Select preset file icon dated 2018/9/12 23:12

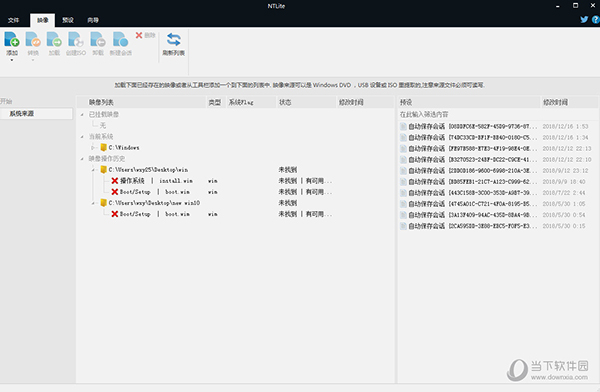(403, 171)
